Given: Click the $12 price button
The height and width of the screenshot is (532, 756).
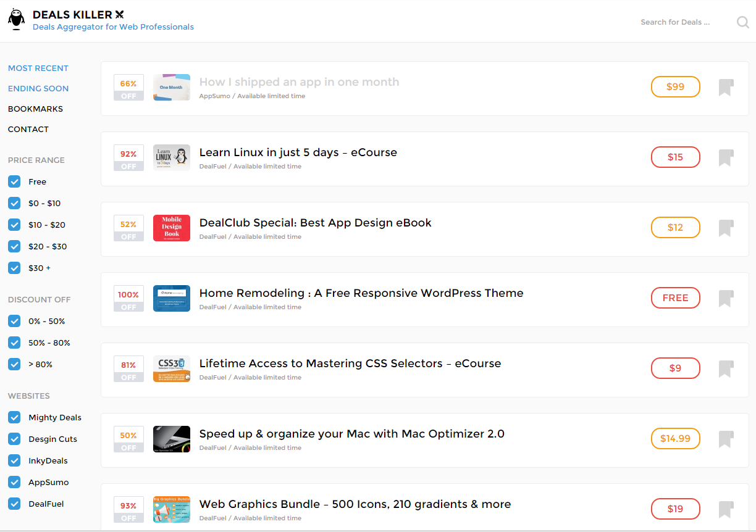Looking at the screenshot, I should coord(676,228).
